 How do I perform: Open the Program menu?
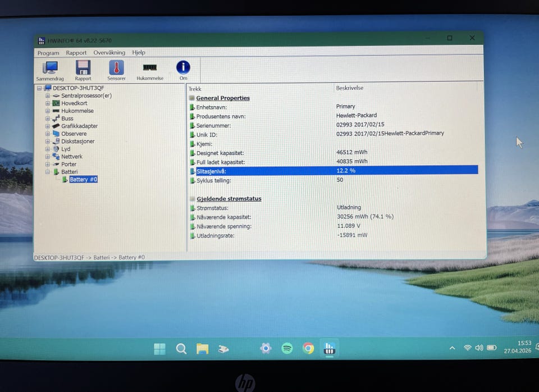48,53
